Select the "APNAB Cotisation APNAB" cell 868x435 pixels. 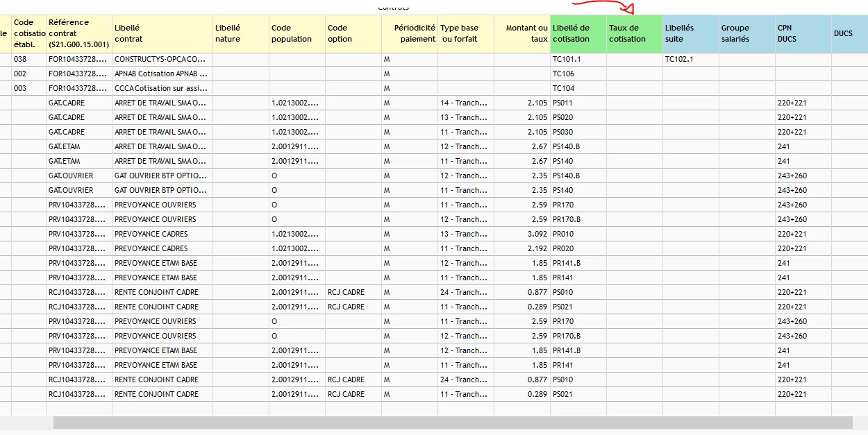(x=162, y=74)
